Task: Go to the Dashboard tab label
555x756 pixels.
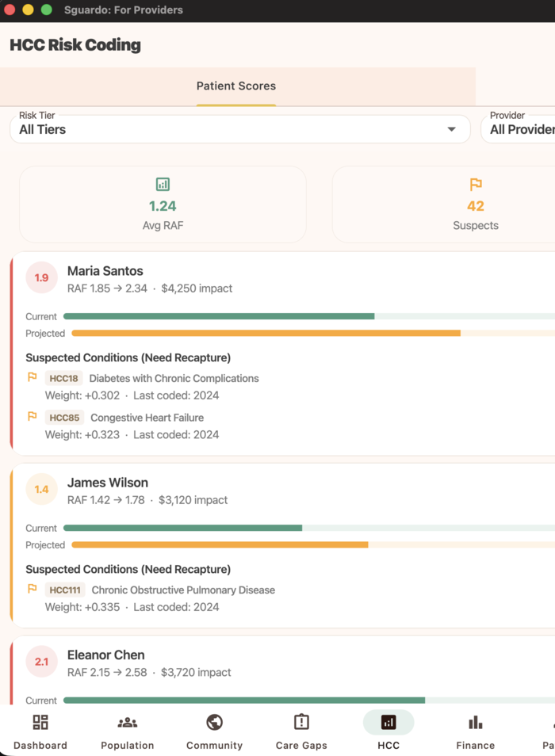Action: tap(40, 746)
